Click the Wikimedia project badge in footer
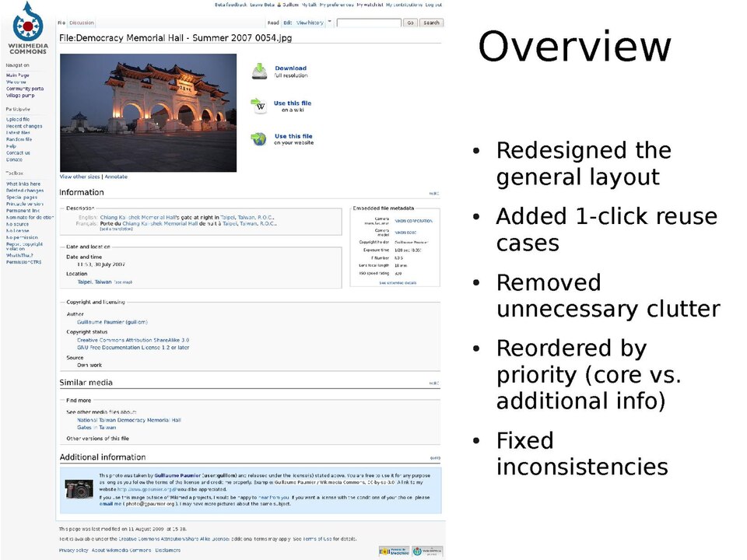 click(427, 551)
